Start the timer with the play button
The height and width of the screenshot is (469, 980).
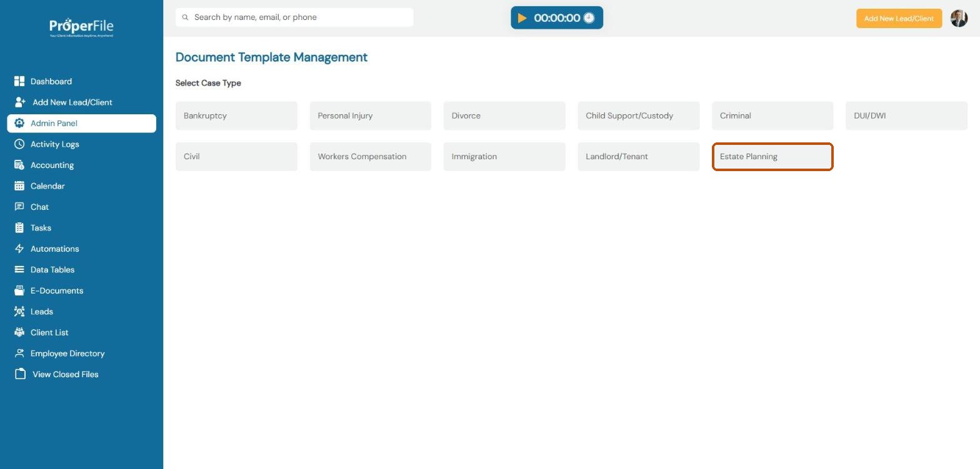pos(522,17)
